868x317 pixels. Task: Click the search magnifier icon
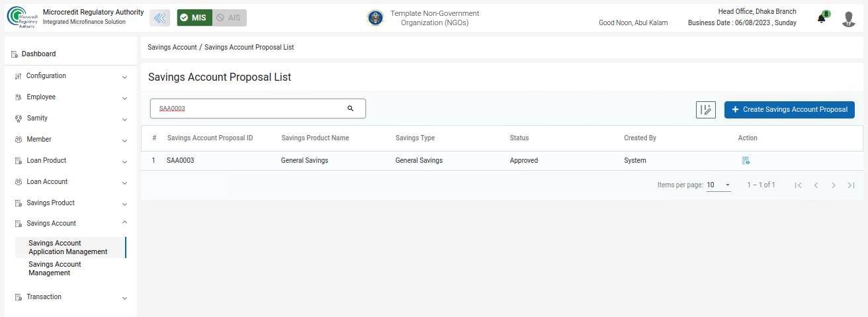tap(351, 109)
